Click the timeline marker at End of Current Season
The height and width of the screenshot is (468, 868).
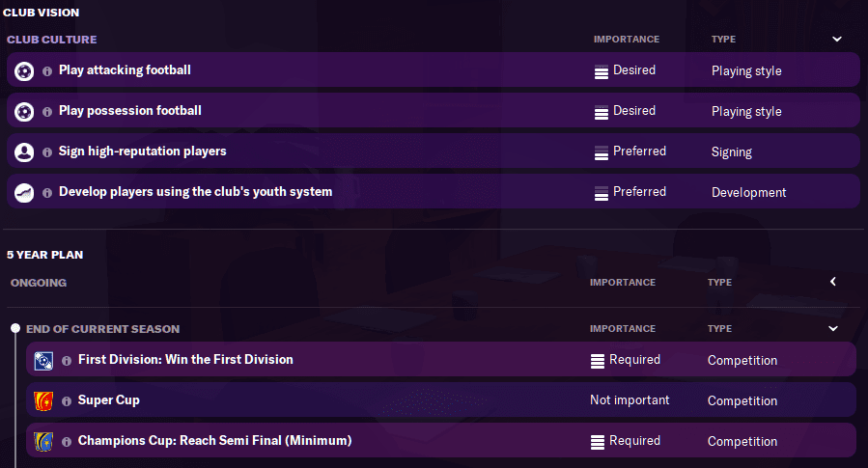tap(14, 329)
